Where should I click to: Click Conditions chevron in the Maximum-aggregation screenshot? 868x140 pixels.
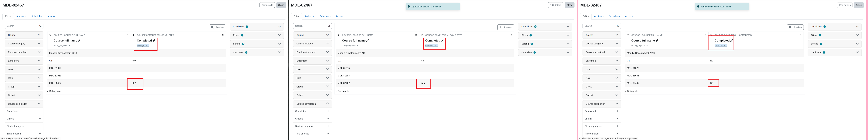point(568,27)
